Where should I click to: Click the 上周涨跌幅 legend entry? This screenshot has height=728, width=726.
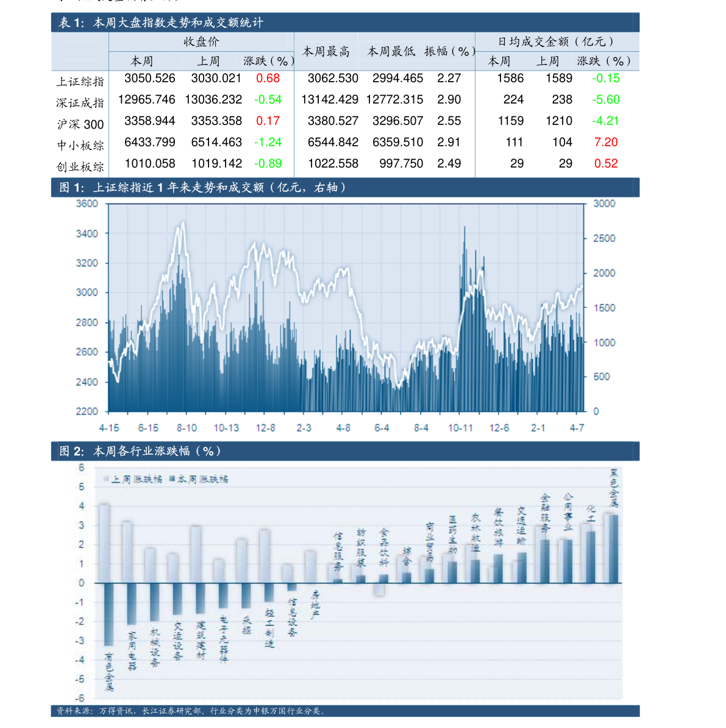click(133, 479)
